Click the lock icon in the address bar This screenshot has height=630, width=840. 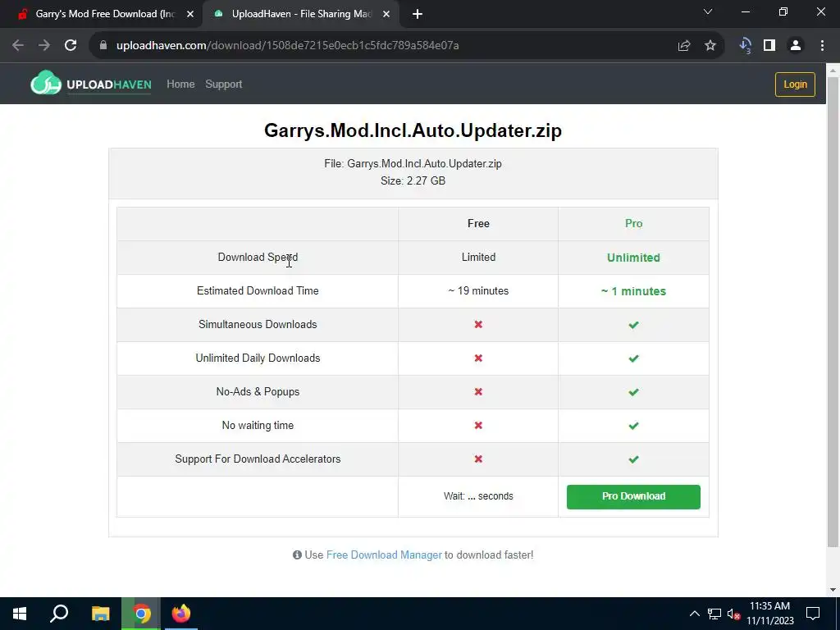coord(103,46)
